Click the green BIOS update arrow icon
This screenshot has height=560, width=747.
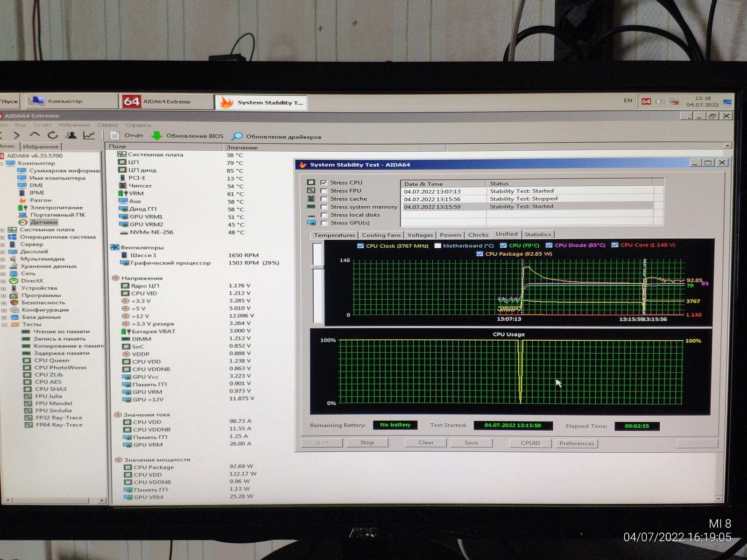(157, 136)
